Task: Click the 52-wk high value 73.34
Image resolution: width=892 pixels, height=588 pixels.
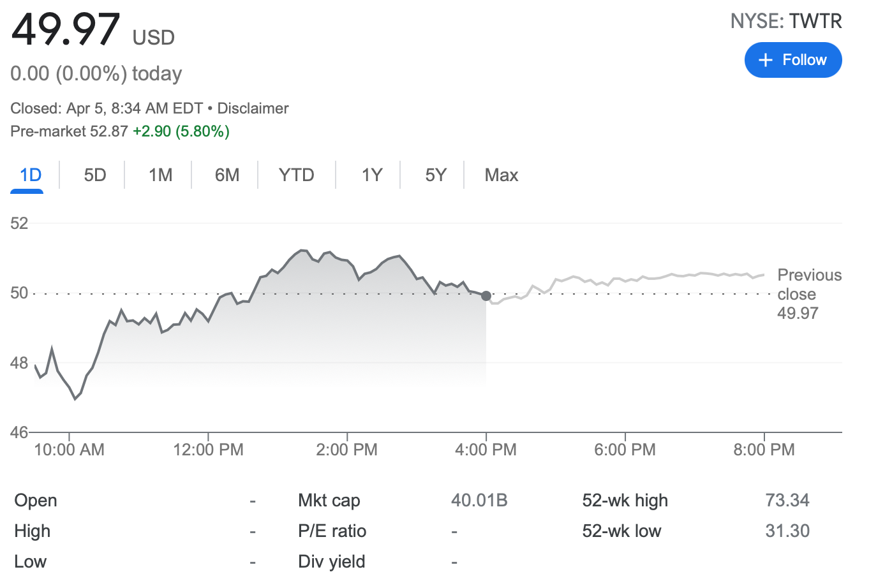Action: (787, 501)
